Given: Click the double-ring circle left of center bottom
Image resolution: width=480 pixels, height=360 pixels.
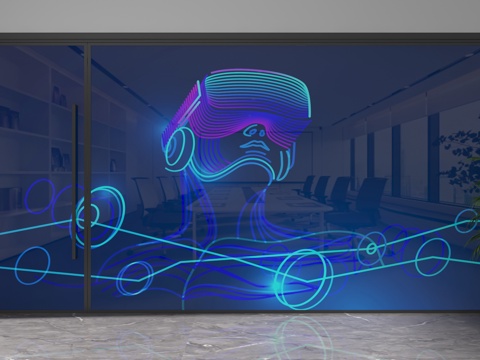Looking at the screenshot, I should [135, 278].
